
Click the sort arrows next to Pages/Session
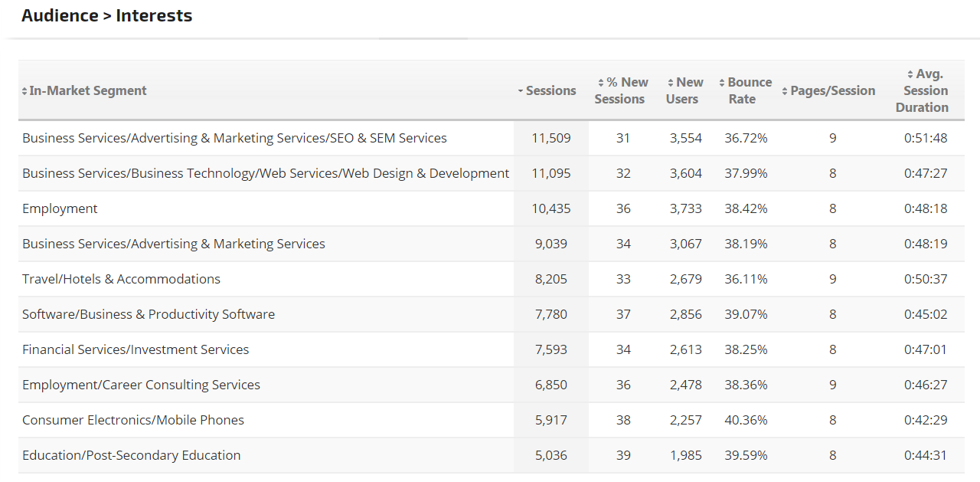(x=785, y=91)
